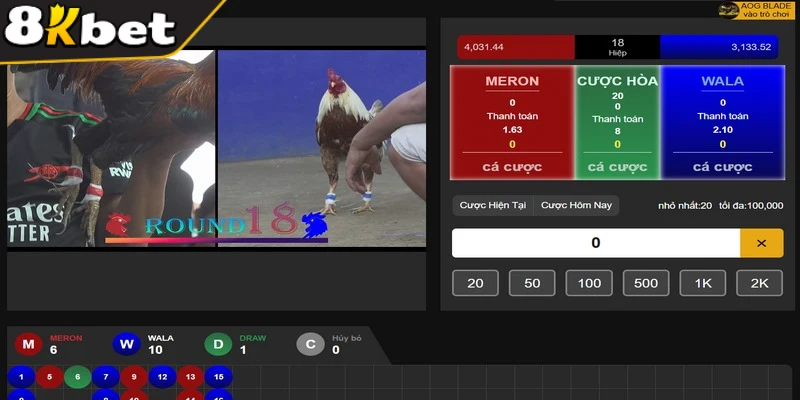Click the blue Wala W icon
Viewport: 800px width, 400px height.
click(126, 345)
